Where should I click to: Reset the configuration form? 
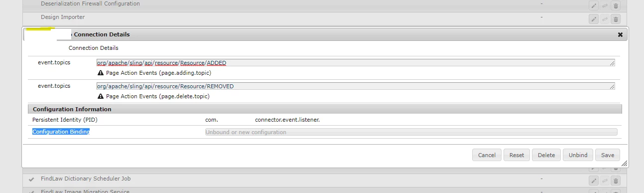point(516,155)
